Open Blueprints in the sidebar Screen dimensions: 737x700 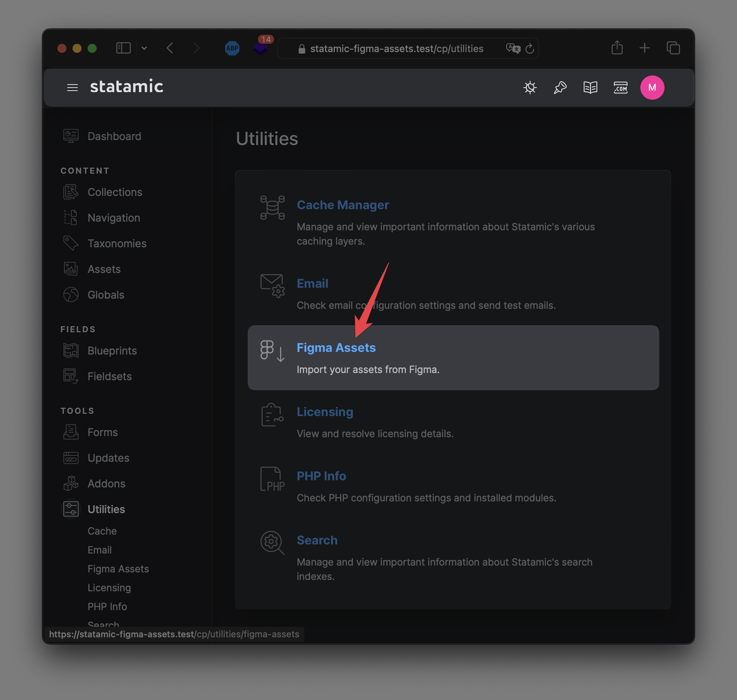click(112, 351)
